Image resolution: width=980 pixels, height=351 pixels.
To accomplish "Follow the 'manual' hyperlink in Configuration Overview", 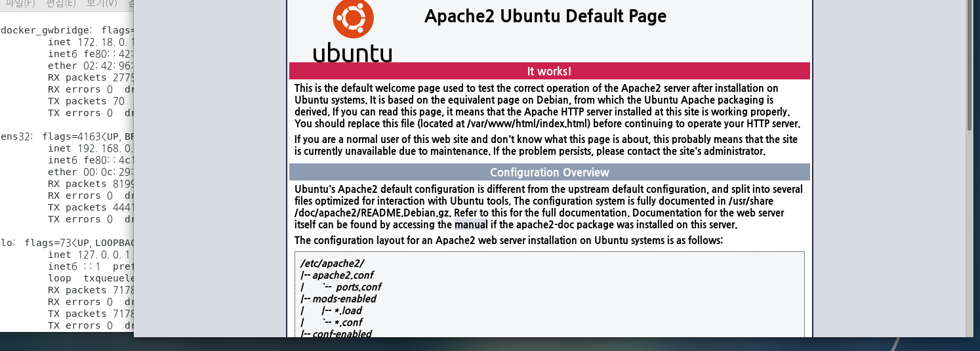I will (x=471, y=224).
